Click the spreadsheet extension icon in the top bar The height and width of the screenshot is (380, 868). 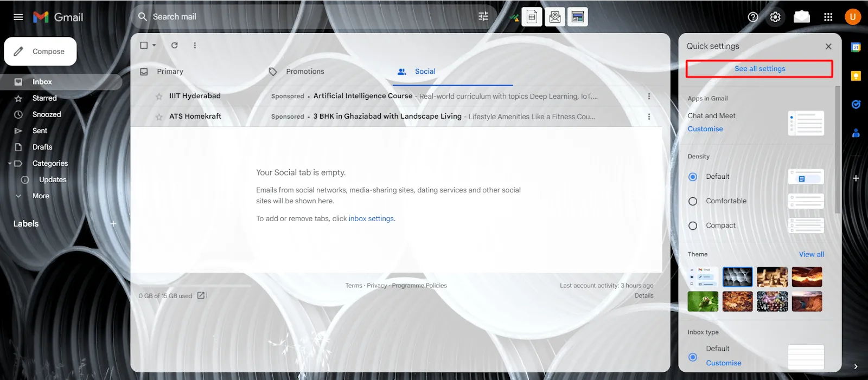click(x=532, y=17)
